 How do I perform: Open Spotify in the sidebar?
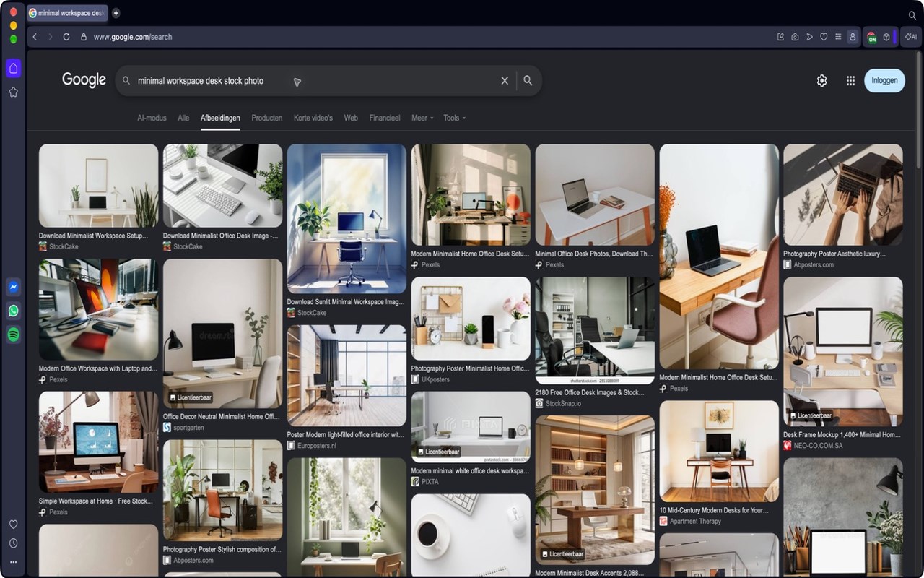click(x=13, y=335)
